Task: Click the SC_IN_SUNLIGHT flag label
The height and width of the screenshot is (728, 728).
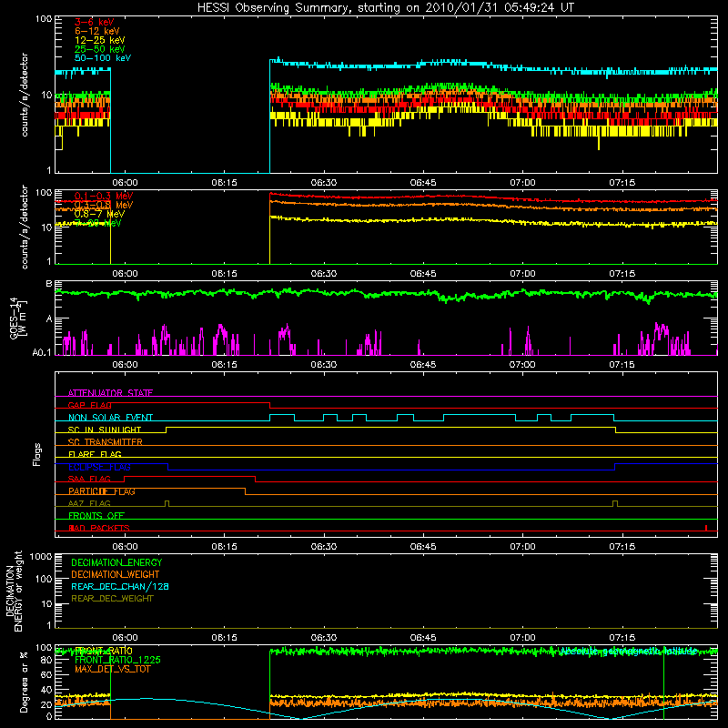Action: 105,430
